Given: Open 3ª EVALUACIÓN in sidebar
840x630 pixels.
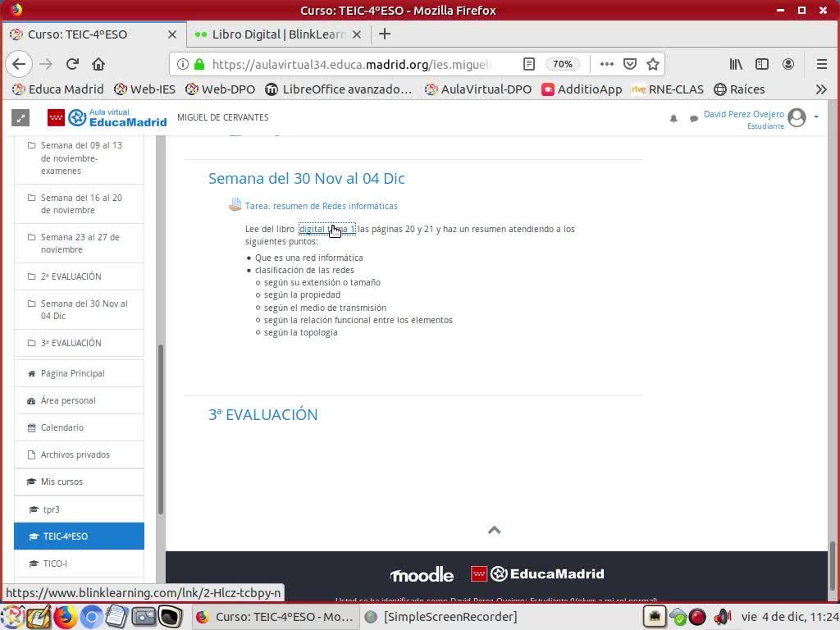Looking at the screenshot, I should tap(80, 343).
